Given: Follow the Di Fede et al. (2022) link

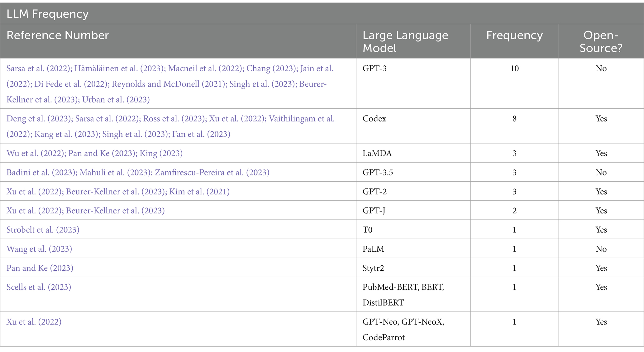Looking at the screenshot, I should [72, 84].
